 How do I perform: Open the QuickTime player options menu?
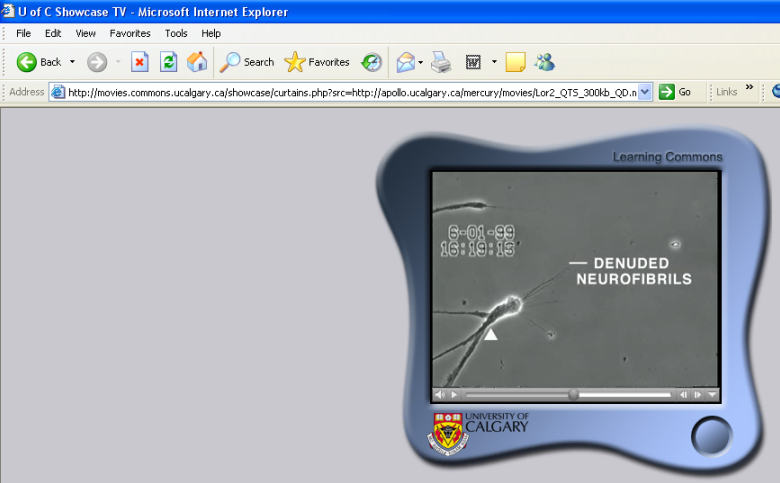[x=712, y=395]
